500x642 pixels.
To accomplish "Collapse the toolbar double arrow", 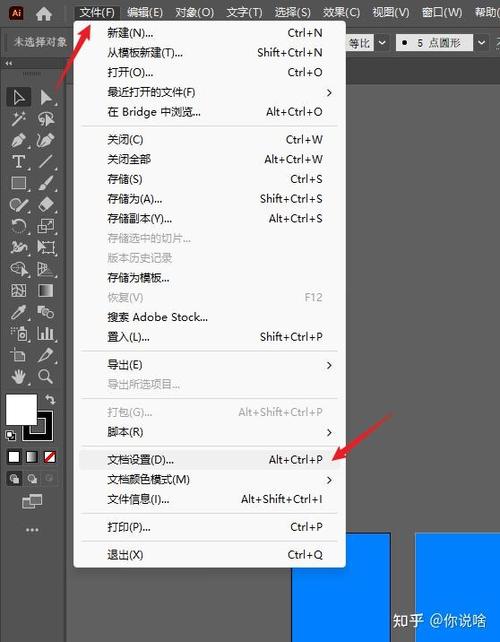I will [x=8, y=63].
